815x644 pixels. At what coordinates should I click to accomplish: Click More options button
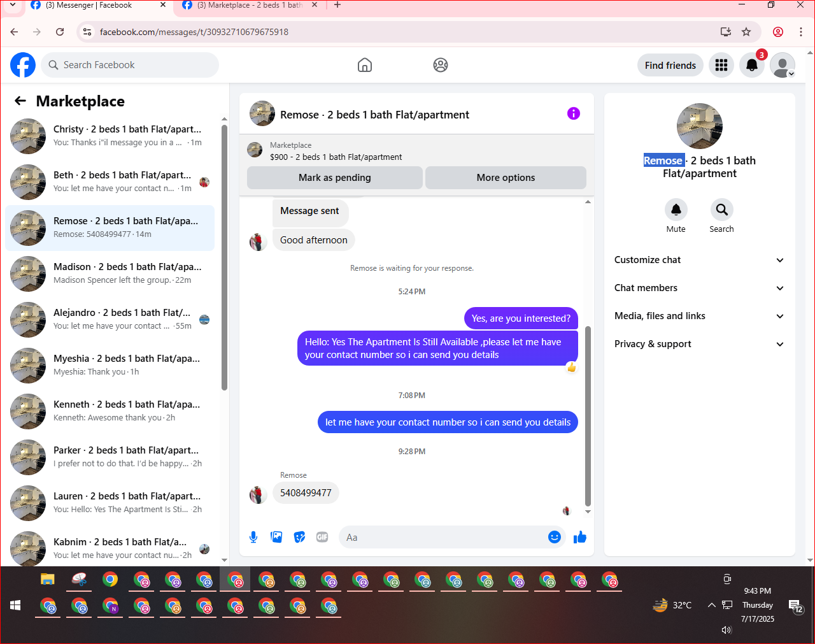click(506, 178)
